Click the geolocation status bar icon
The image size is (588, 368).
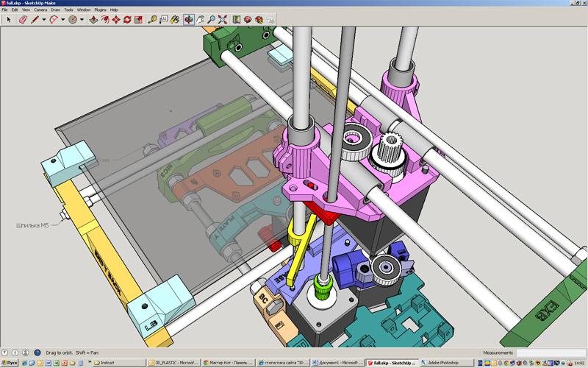[x=4, y=353]
